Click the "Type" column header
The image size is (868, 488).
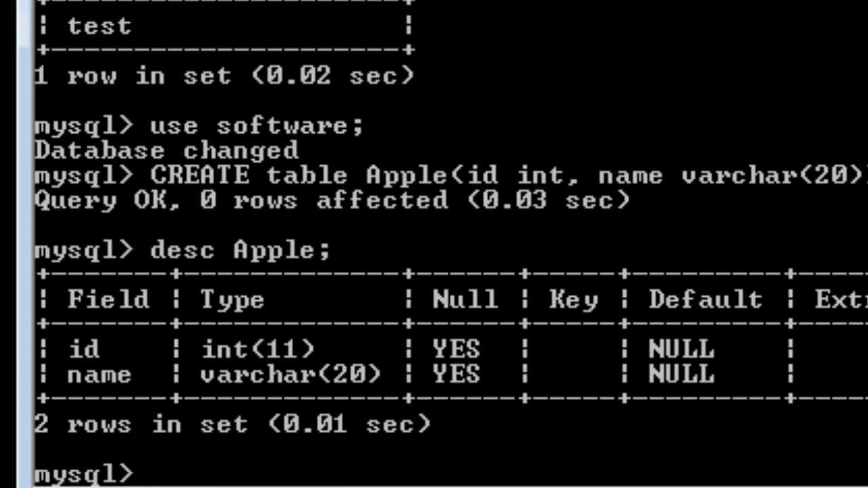(232, 300)
